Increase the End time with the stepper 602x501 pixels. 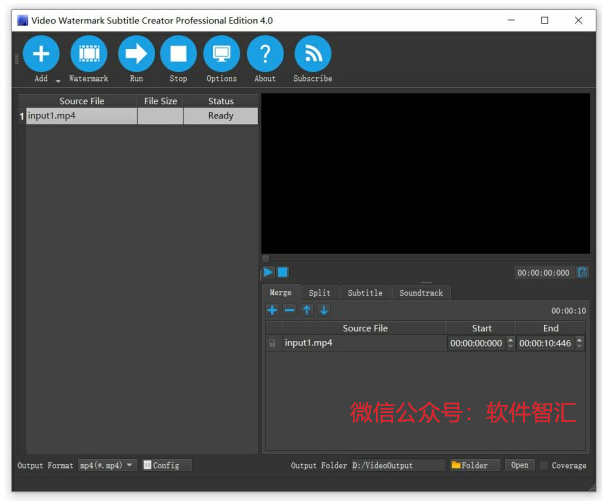(x=579, y=339)
